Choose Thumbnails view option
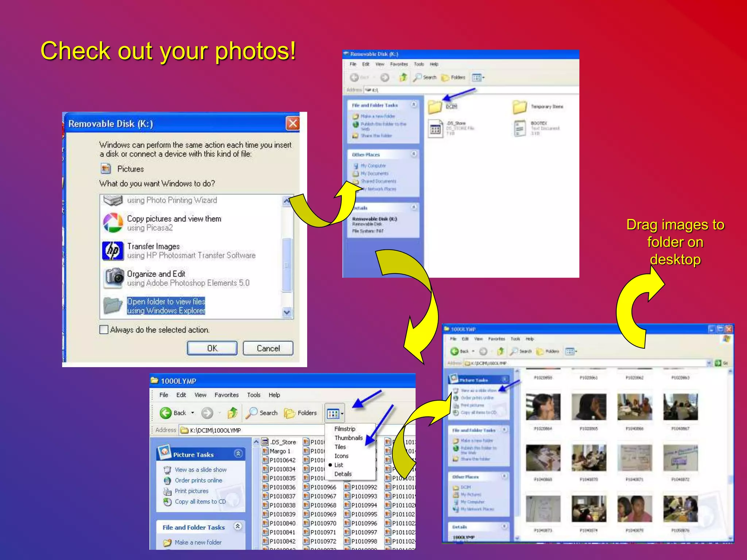This screenshot has width=747, height=560. [348, 438]
